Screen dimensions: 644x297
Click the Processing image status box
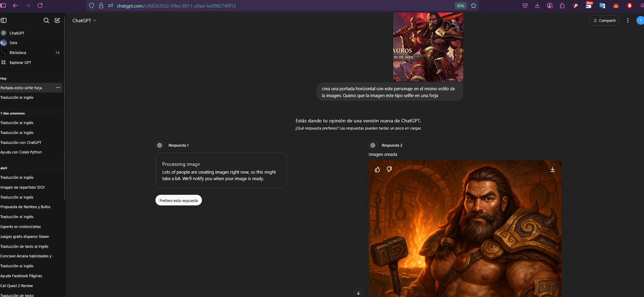pyautogui.click(x=221, y=171)
